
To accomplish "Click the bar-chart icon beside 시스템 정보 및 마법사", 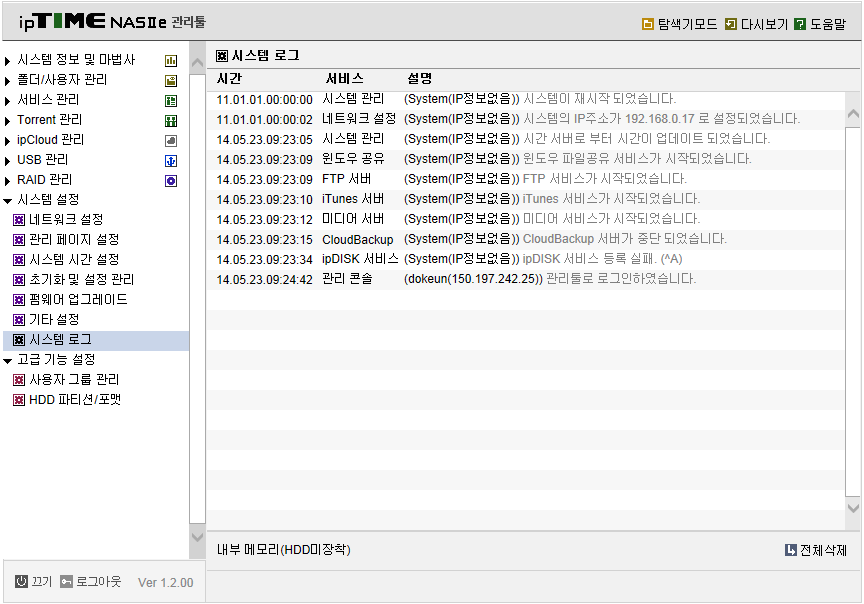I will click(x=171, y=61).
